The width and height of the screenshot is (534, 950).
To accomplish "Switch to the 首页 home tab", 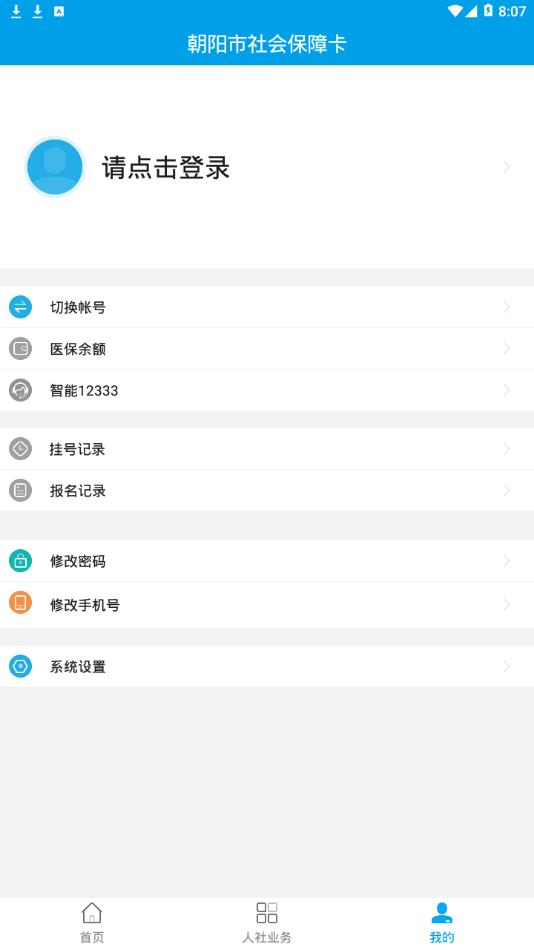I will [92, 923].
